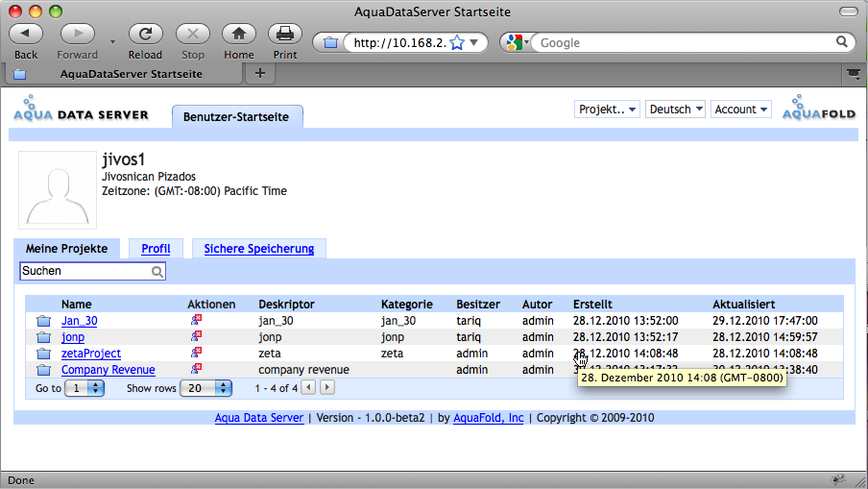This screenshot has height=489, width=868.
Task: Click the site identity folder icon
Action: [x=330, y=42]
